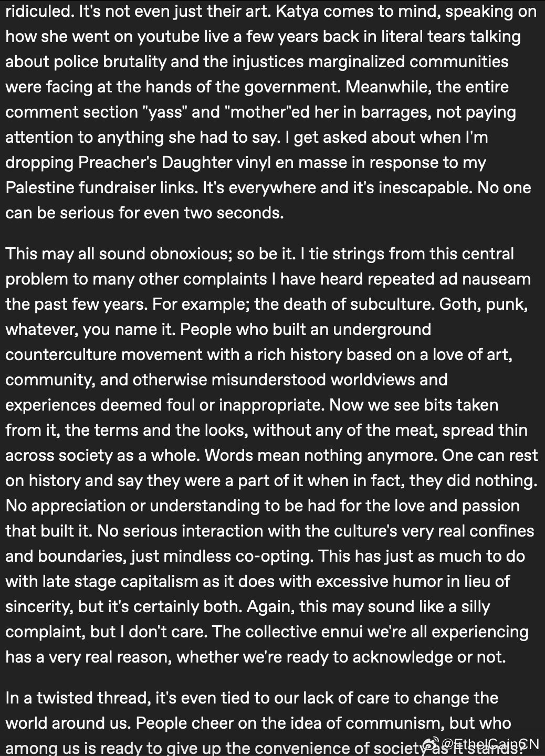Click the word "sincerity"
This screenshot has width=545, height=756.
(37, 606)
